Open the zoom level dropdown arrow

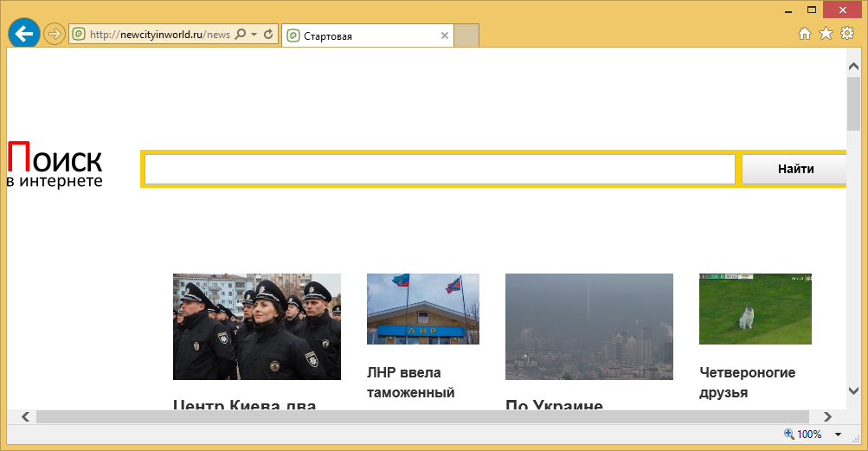838,435
